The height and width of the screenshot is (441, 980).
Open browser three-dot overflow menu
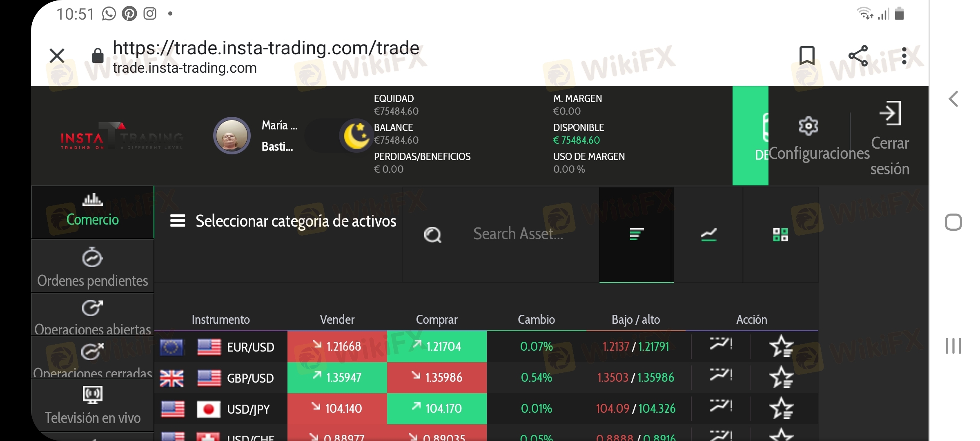pyautogui.click(x=904, y=56)
